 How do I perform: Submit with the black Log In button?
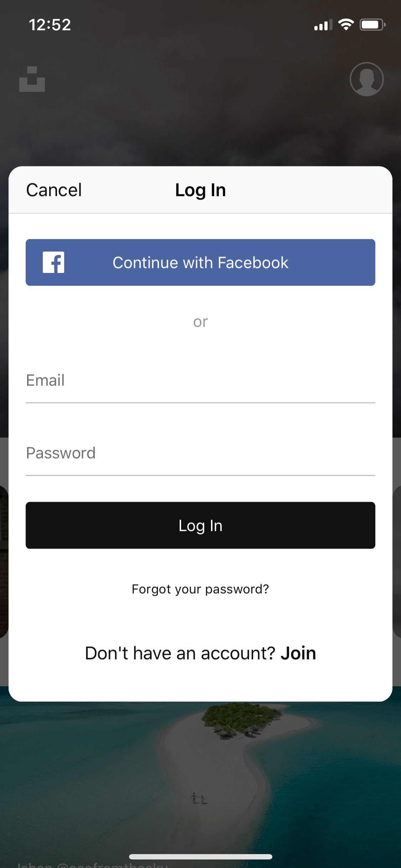(x=200, y=525)
